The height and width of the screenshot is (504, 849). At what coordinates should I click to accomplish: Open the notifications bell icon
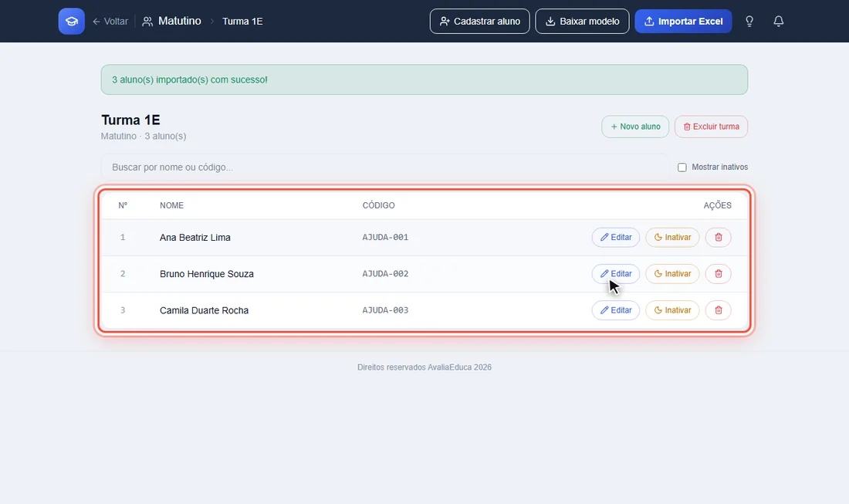pos(778,21)
